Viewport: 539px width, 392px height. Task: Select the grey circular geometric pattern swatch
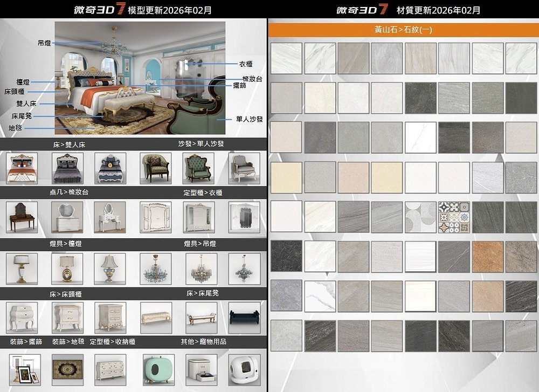click(x=420, y=217)
